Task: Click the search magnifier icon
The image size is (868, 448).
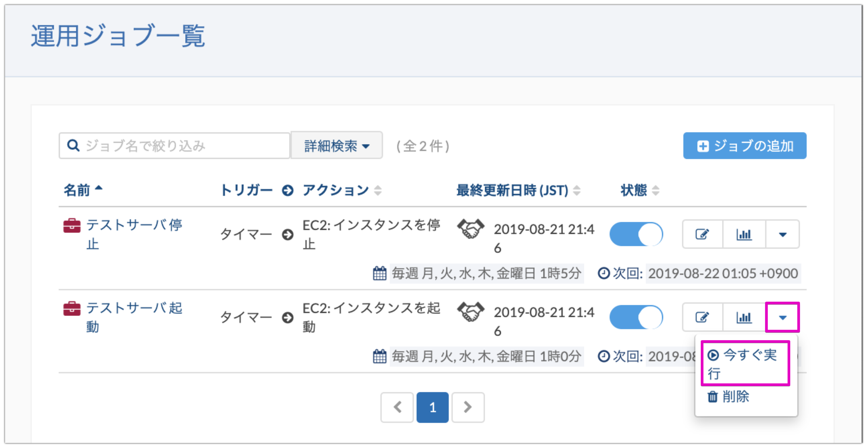Action: 73,146
